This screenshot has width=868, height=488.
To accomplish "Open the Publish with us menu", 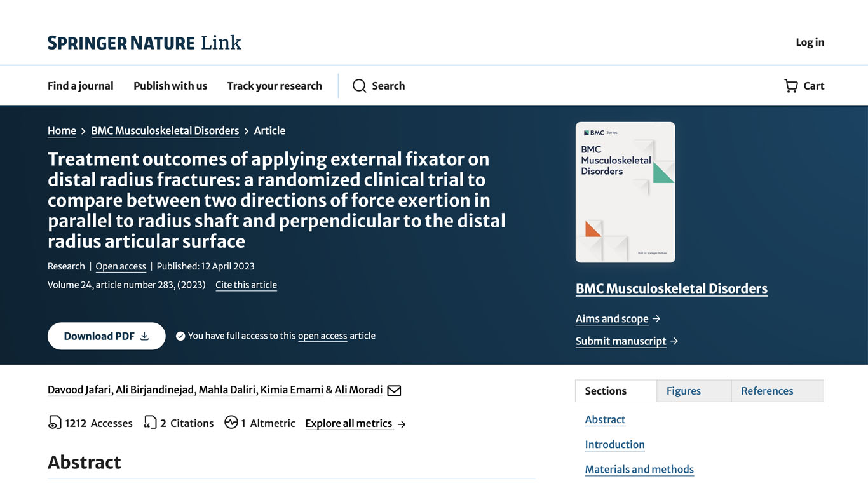I will [170, 86].
